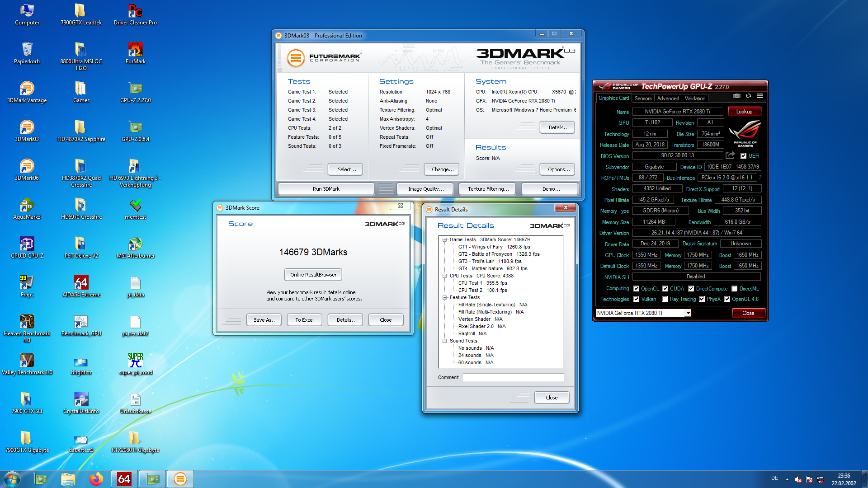Open the NVIDIA GeForce RTX 2080 Ti dropdown
Viewport: 868px width, 488px height.
[x=688, y=313]
